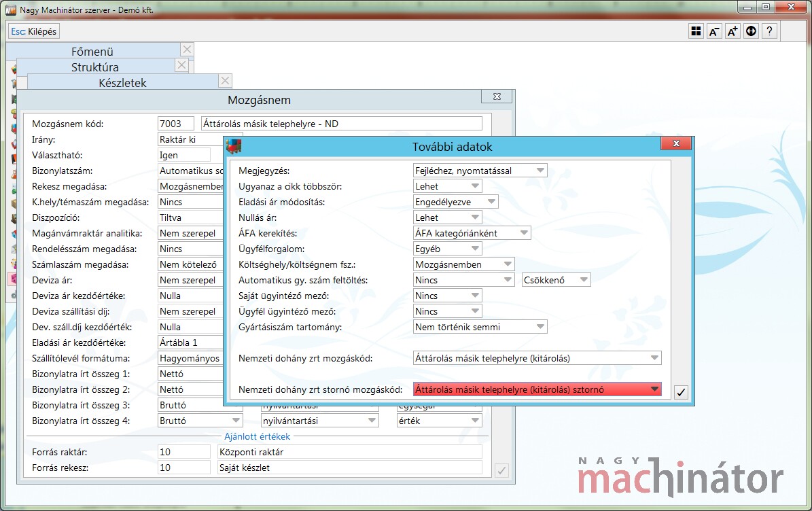
Task: Open the Csökkenő dropdown
Action: click(x=557, y=280)
